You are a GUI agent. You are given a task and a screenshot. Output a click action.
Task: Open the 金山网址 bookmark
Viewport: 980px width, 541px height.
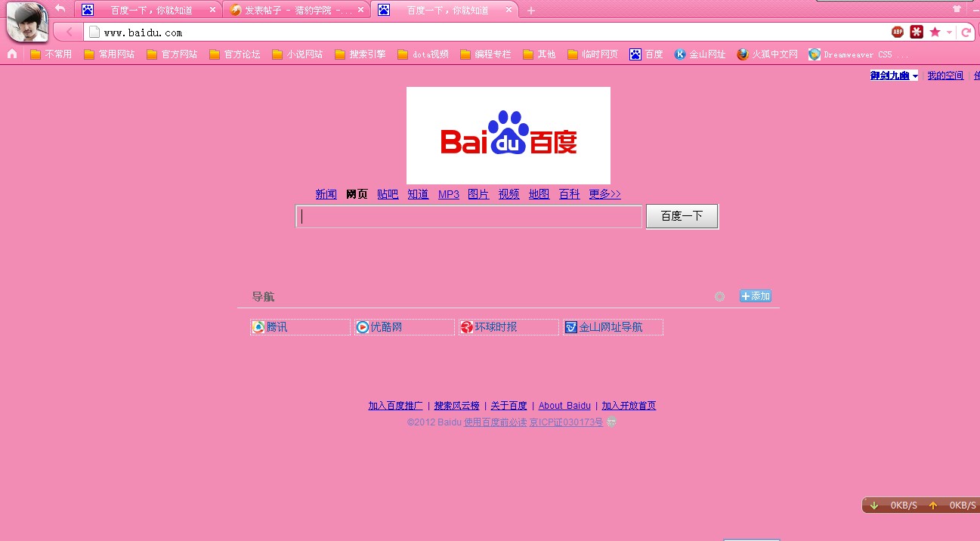point(700,54)
